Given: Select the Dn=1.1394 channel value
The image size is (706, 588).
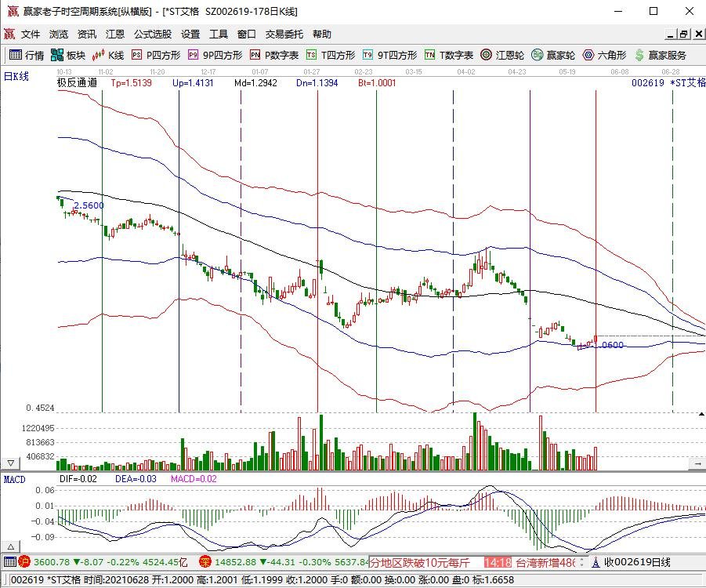Looking at the screenshot, I should (x=317, y=83).
